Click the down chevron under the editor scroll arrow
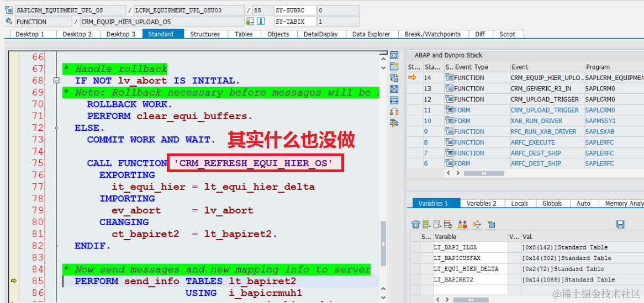Image resolution: width=644 pixels, height=303 pixels. (383, 67)
